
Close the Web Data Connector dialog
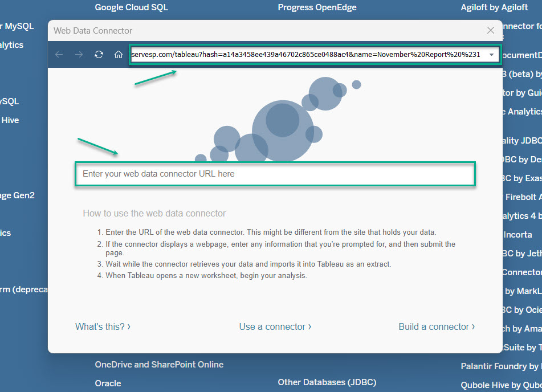click(491, 30)
